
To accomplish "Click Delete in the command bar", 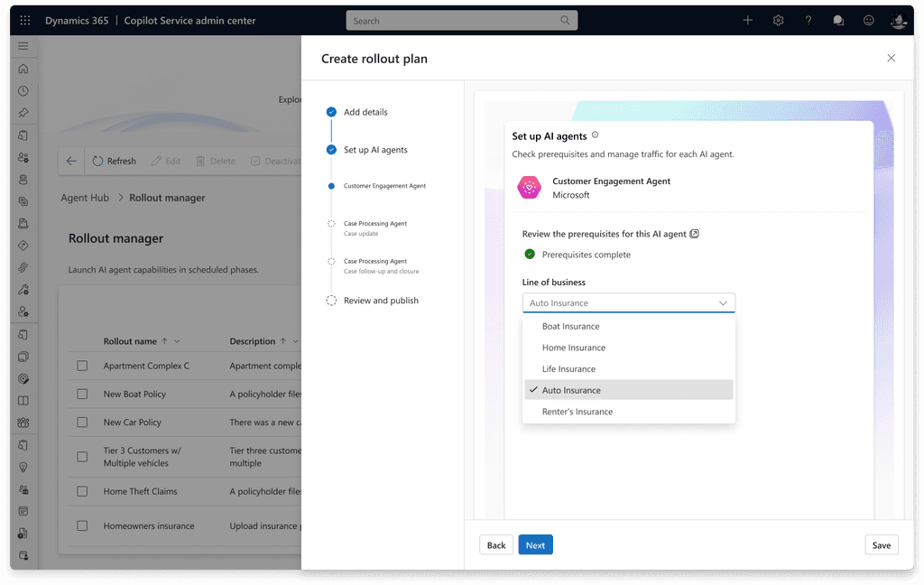I will pos(216,161).
